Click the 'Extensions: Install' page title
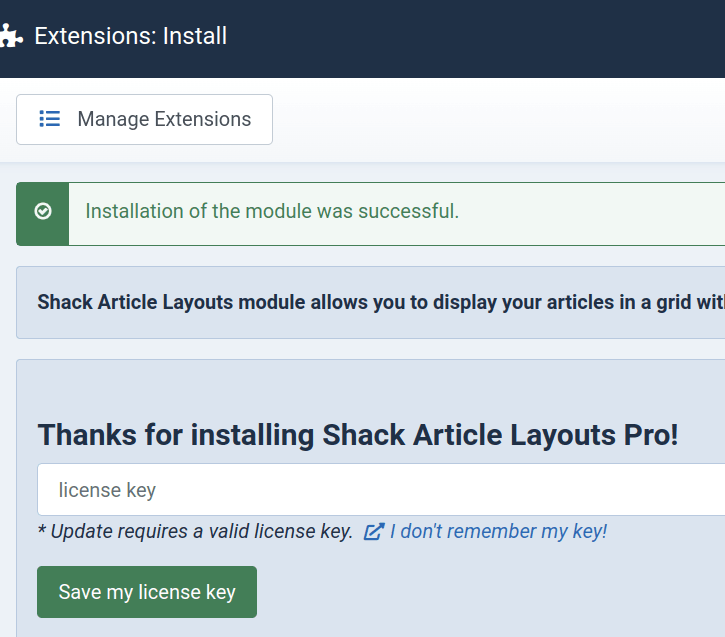 pos(131,36)
